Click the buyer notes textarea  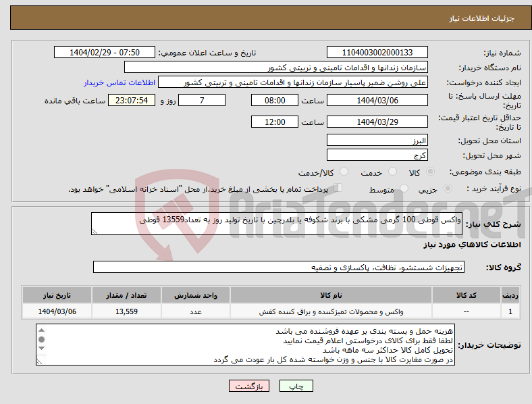tap(245, 345)
